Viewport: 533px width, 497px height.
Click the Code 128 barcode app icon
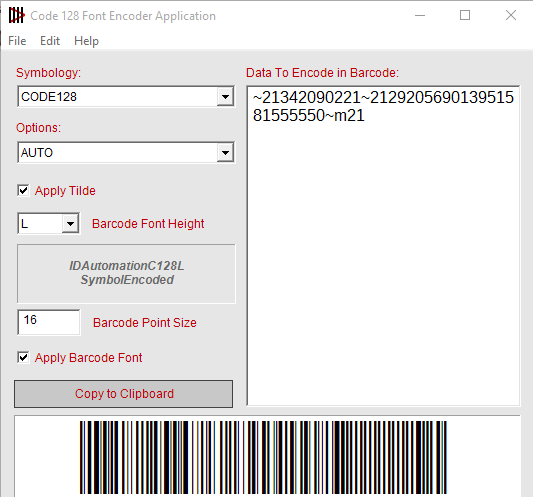click(16, 15)
